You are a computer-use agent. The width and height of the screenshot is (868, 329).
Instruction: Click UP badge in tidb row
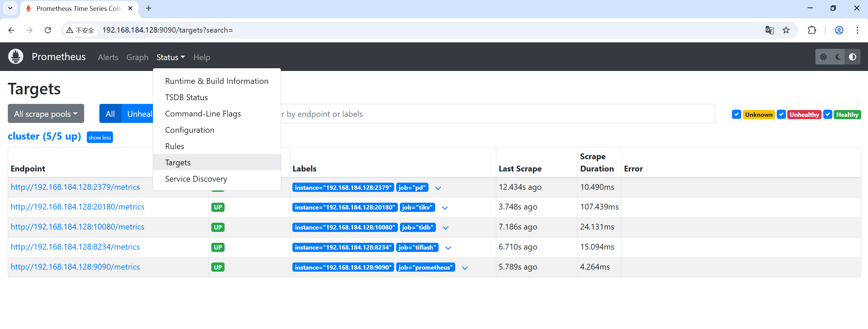218,227
